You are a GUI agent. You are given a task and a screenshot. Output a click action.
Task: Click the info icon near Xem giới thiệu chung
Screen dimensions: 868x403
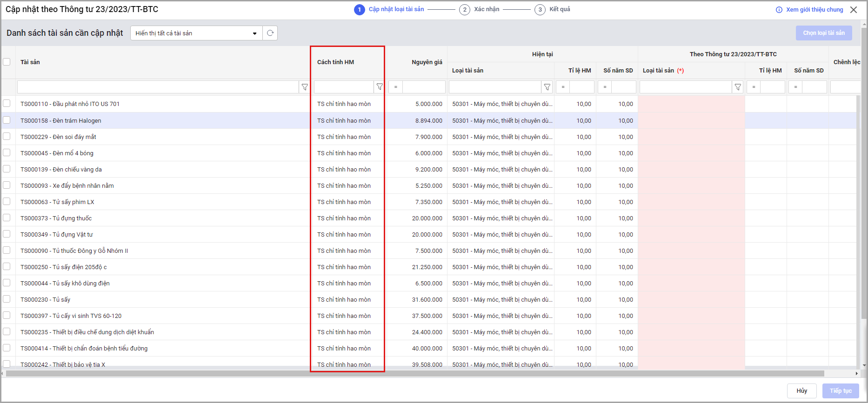point(779,10)
